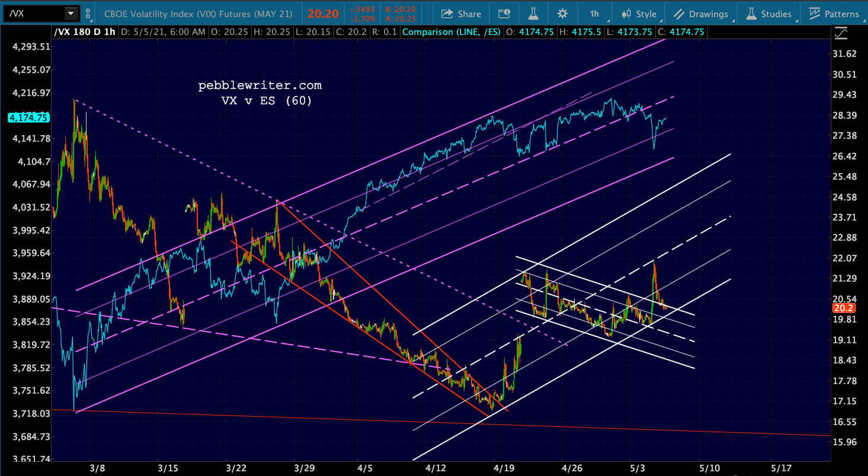Image resolution: width=868 pixels, height=476 pixels.
Task: Open chart settings gear icon
Action: click(x=562, y=14)
